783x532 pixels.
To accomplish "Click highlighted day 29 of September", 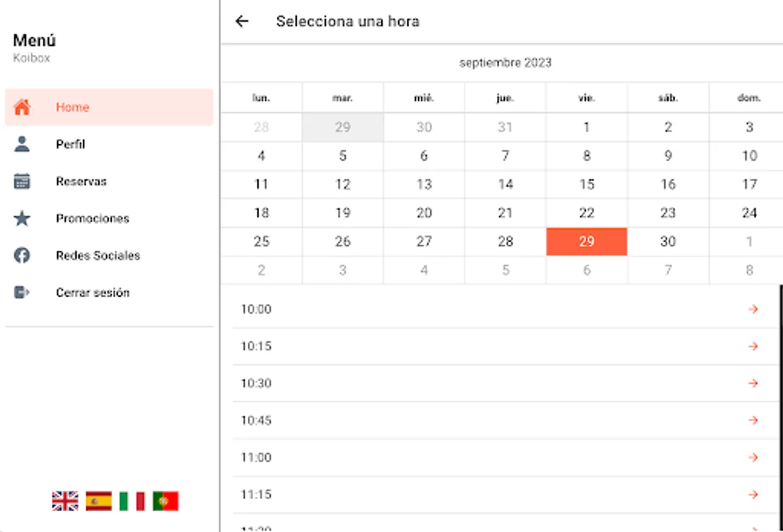I will click(x=586, y=242).
